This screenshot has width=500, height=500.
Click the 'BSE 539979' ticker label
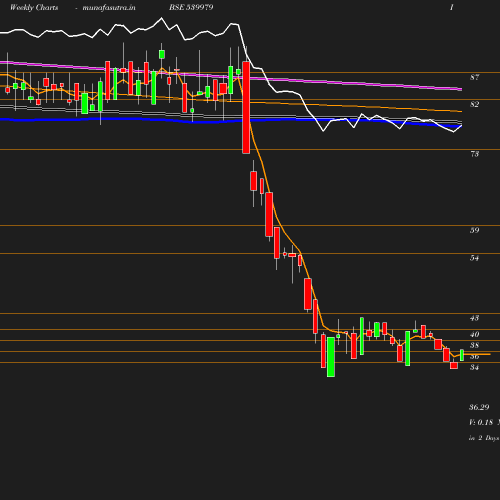click(x=191, y=7)
